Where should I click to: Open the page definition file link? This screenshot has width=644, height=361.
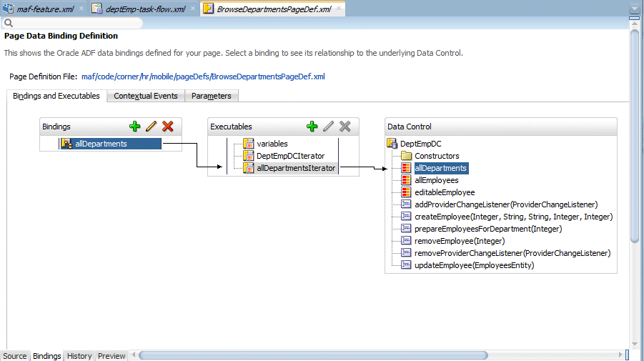click(x=203, y=76)
